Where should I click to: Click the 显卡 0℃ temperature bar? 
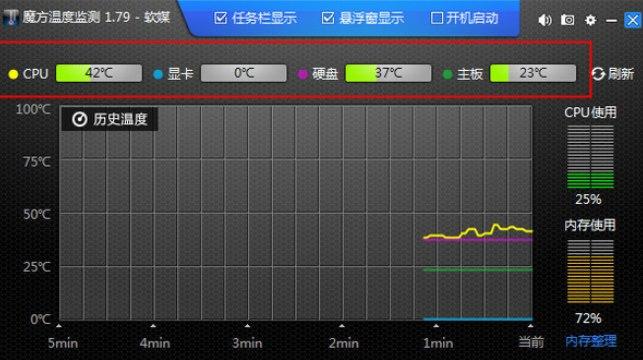[244, 73]
